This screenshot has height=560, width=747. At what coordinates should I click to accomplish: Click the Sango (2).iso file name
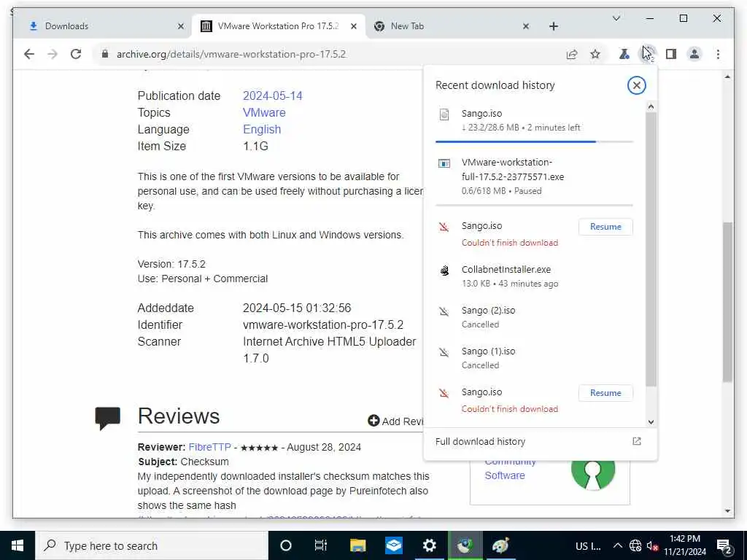pyautogui.click(x=488, y=310)
